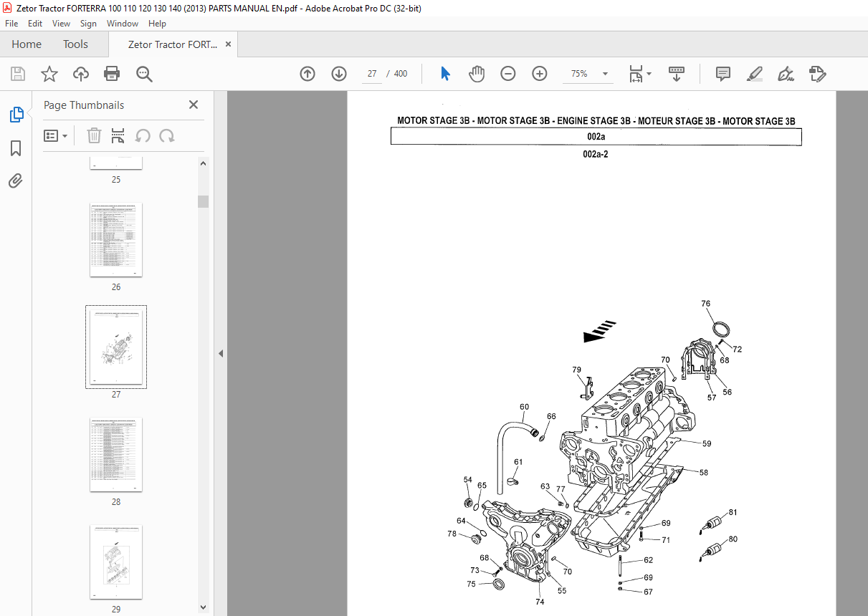This screenshot has width=868, height=616.
Task: Open fit page options icon
Action: [x=640, y=74]
